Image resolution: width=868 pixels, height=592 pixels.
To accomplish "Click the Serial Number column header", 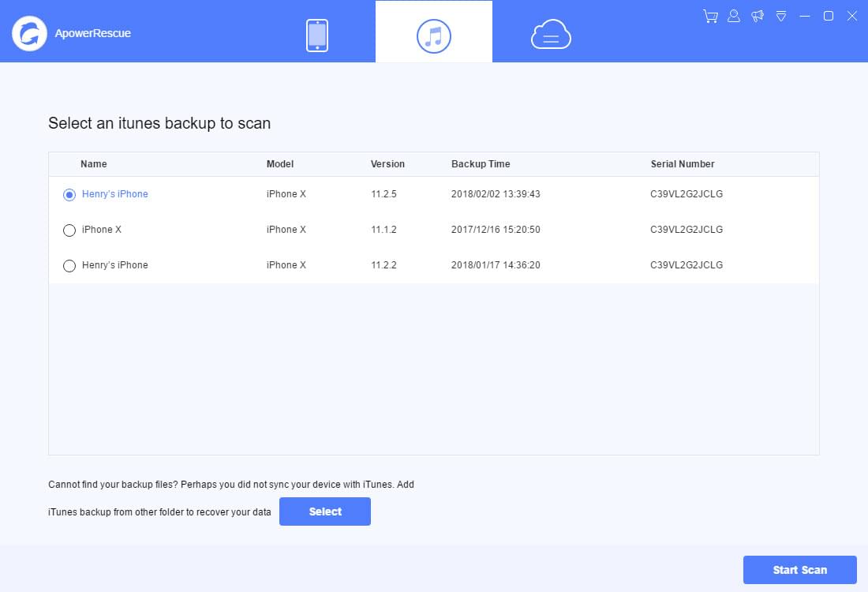I will (x=682, y=163).
